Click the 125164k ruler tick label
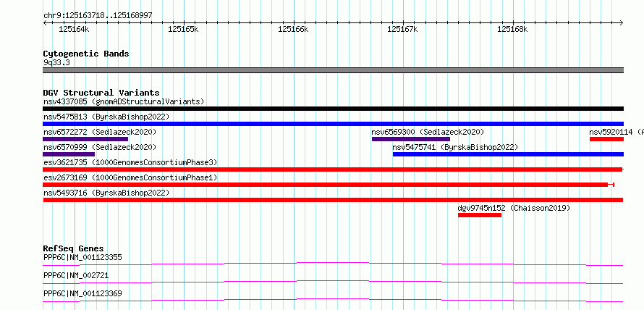This screenshot has height=310, width=644. [x=74, y=29]
